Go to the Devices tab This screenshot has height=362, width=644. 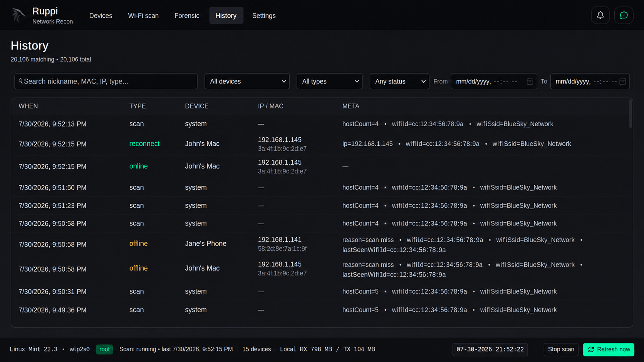click(x=101, y=15)
